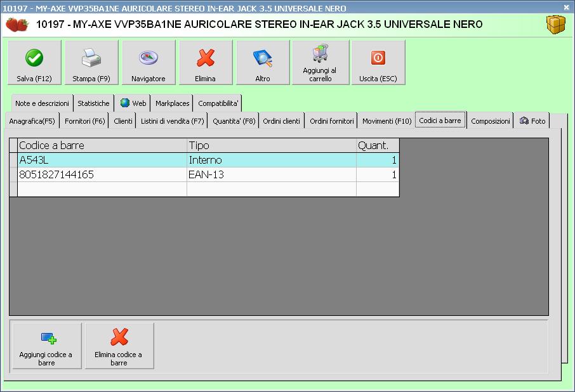Click quantity cell in EAN-13 row
Viewport: 575px width, 392px height.
[x=378, y=175]
